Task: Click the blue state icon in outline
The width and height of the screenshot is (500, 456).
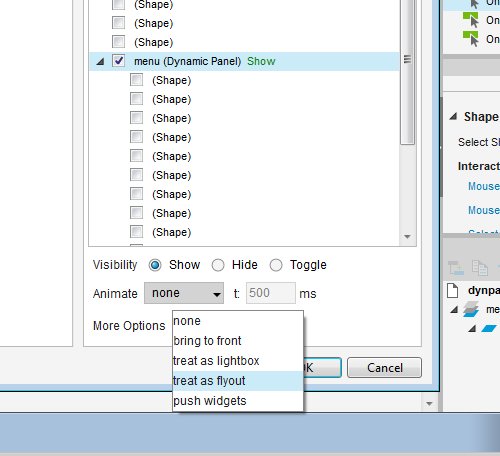Action: (x=489, y=329)
